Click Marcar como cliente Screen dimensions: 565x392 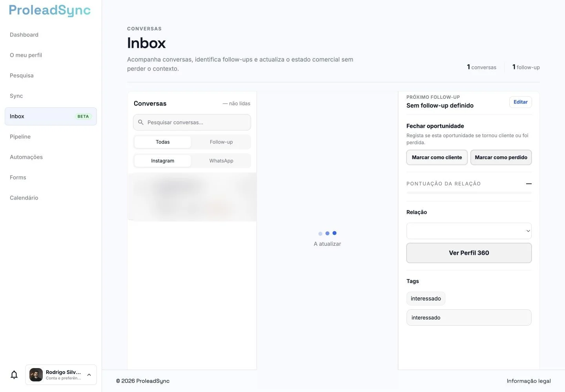click(x=437, y=158)
